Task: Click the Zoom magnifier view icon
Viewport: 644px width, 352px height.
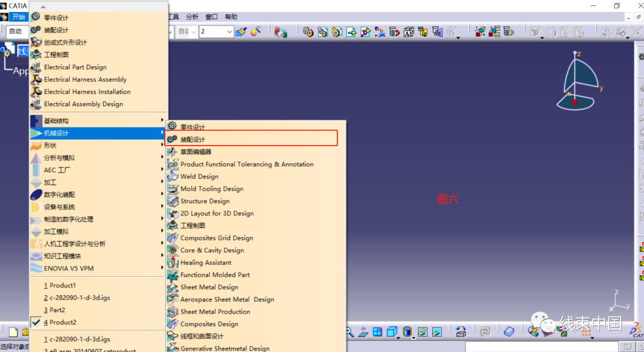Action: [350, 332]
